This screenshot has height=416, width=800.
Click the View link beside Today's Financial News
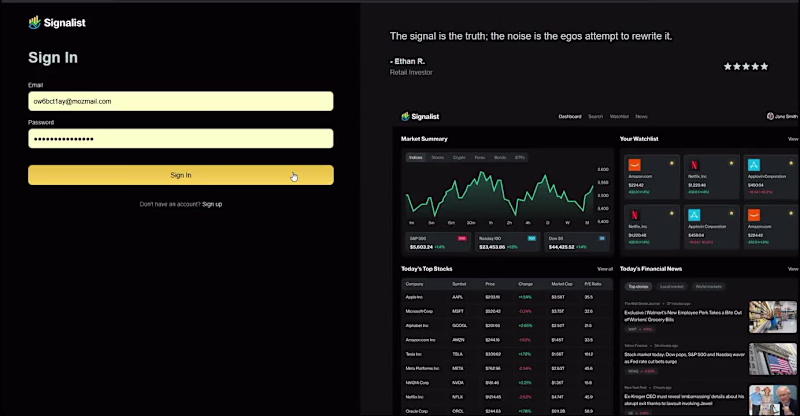tap(793, 269)
